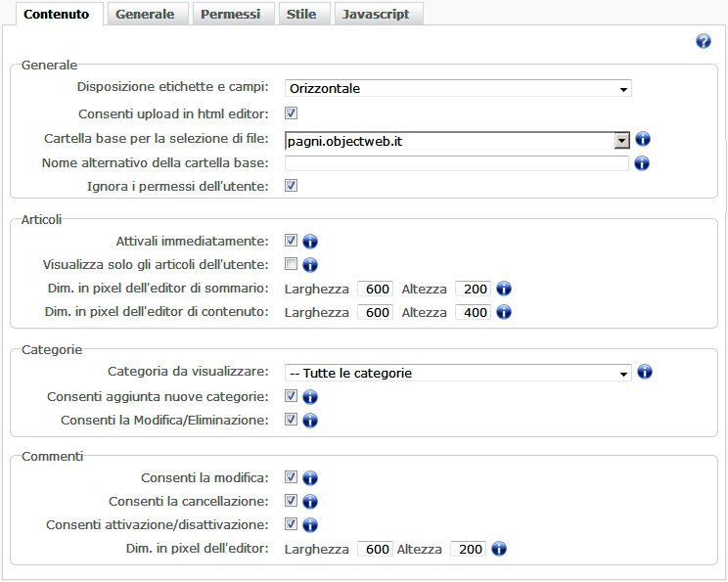Click Altezza field for editor di sommario
This screenshot has height=582, width=728.
[x=474, y=289]
